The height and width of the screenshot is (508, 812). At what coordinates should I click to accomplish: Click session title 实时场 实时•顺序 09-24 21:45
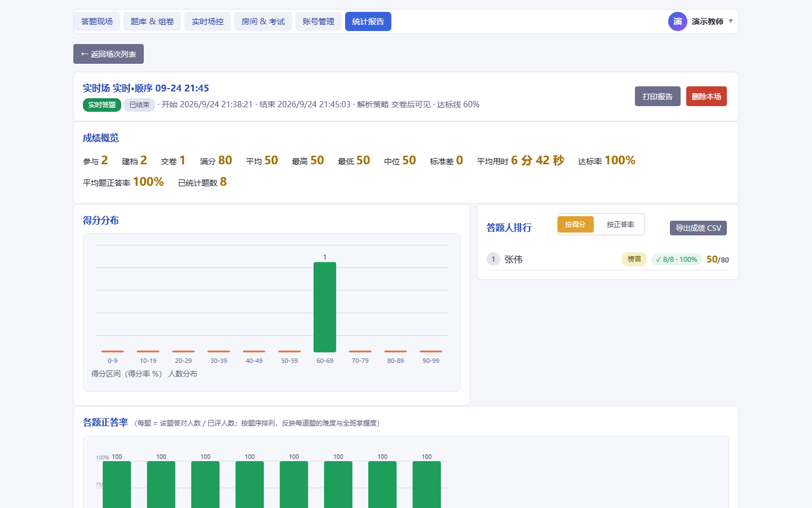pyautogui.click(x=146, y=88)
